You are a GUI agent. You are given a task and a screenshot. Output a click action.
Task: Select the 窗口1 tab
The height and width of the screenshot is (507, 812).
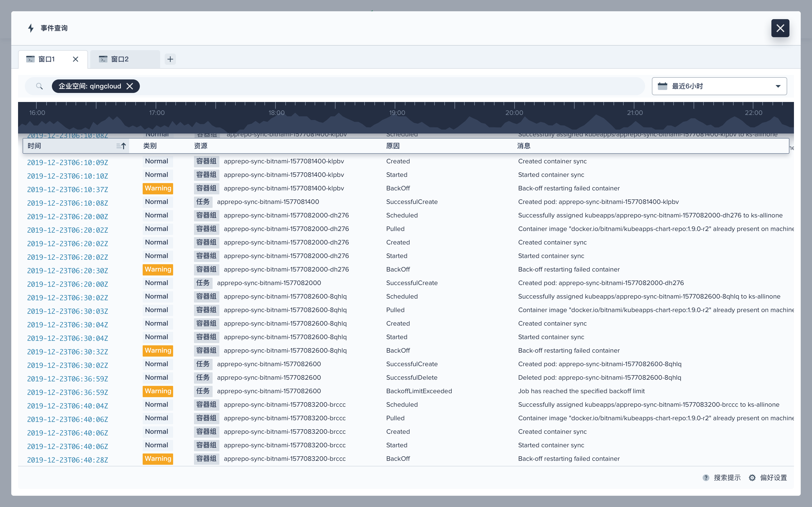[x=46, y=59]
